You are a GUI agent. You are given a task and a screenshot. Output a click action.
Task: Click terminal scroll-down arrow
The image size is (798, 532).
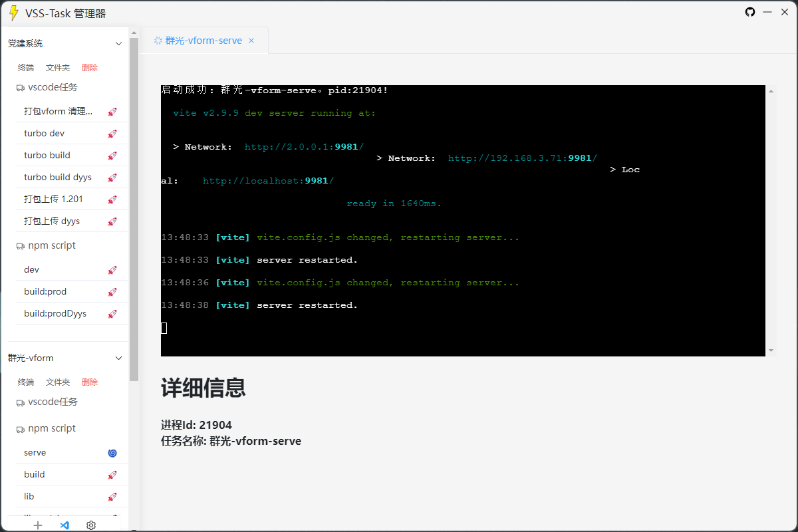pyautogui.click(x=771, y=350)
